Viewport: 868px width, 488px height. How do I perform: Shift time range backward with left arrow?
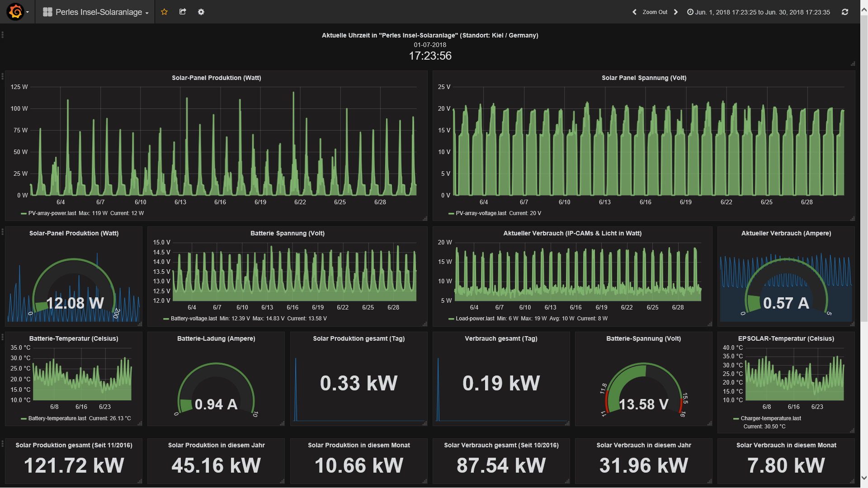point(634,12)
